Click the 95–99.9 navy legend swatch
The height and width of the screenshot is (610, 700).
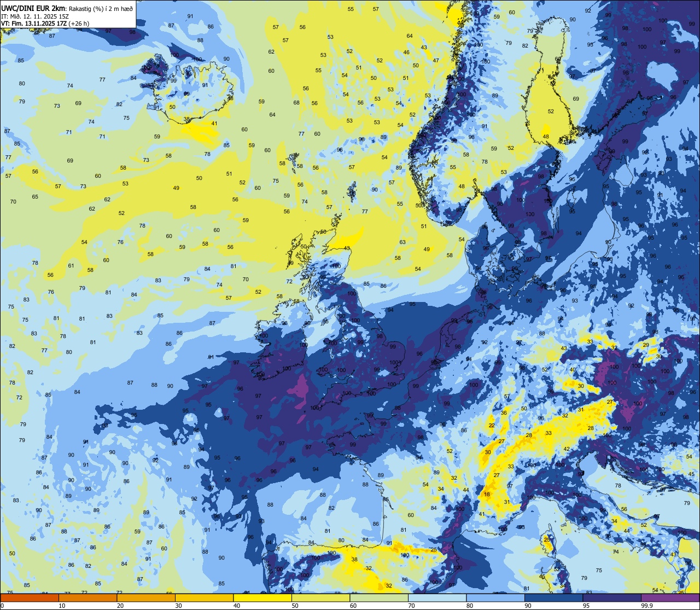[x=612, y=598]
